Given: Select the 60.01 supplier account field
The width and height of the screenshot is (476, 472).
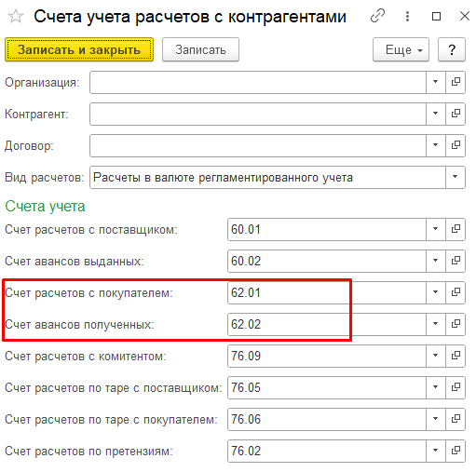Looking at the screenshot, I should tap(327, 229).
